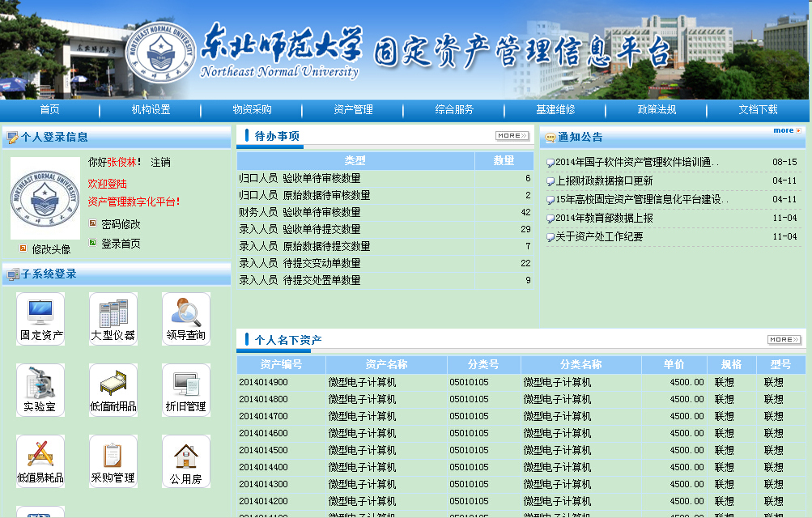Viewport: 812px width, 518px height.
Task: Click the 修改头像 icon below the avatar
Action: (23, 248)
